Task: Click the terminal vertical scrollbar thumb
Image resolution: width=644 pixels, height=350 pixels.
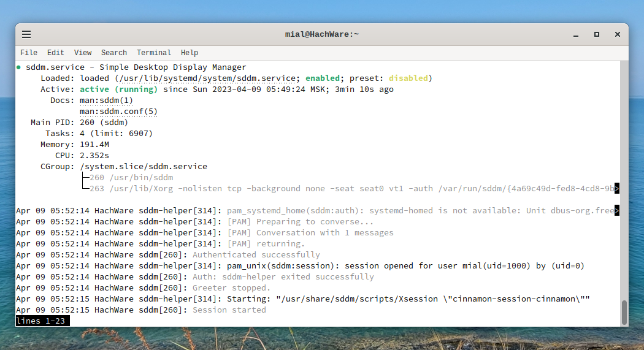Action: point(624,312)
